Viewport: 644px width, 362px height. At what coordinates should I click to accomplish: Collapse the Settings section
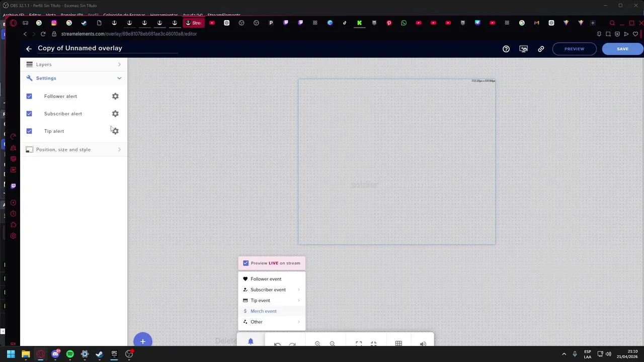point(73,78)
